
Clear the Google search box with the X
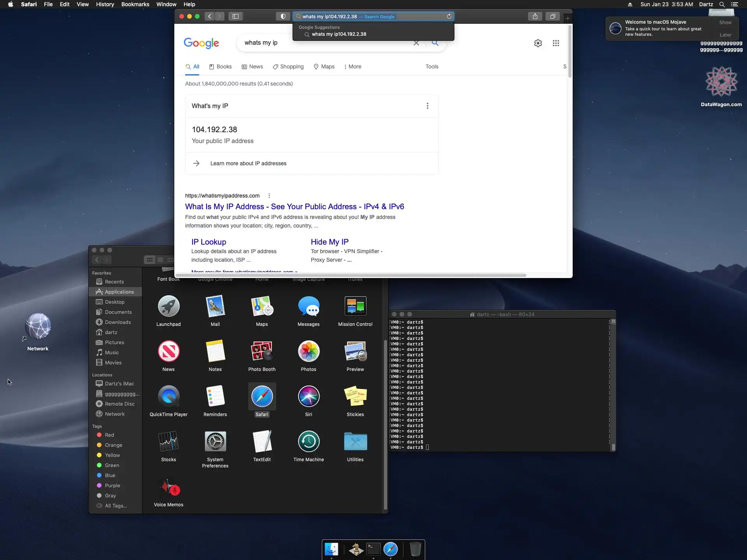(x=416, y=43)
